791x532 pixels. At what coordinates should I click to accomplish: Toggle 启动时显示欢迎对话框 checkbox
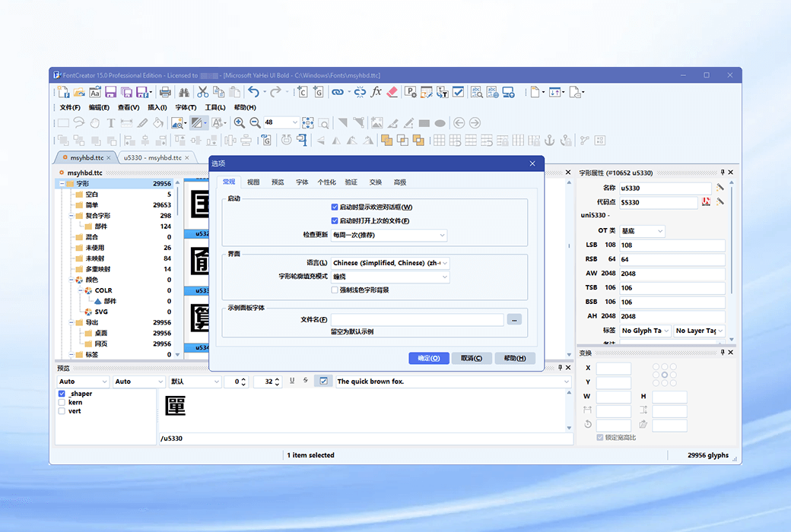pyautogui.click(x=335, y=207)
